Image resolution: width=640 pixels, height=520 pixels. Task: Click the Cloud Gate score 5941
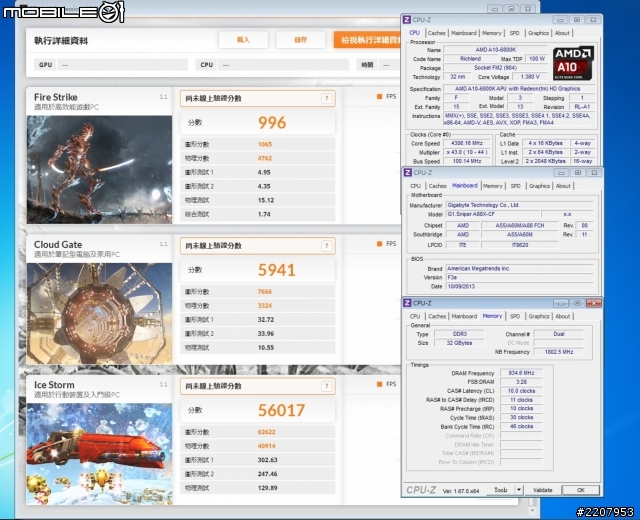(x=276, y=270)
